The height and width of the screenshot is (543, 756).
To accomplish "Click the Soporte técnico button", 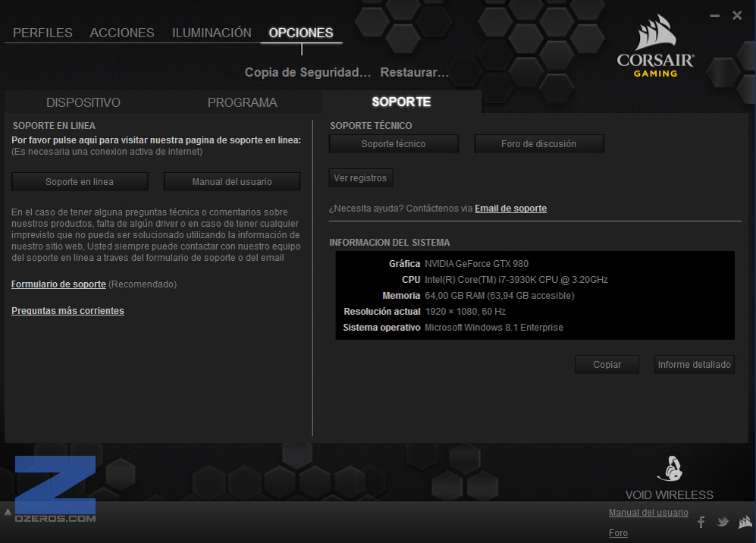I will point(394,143).
